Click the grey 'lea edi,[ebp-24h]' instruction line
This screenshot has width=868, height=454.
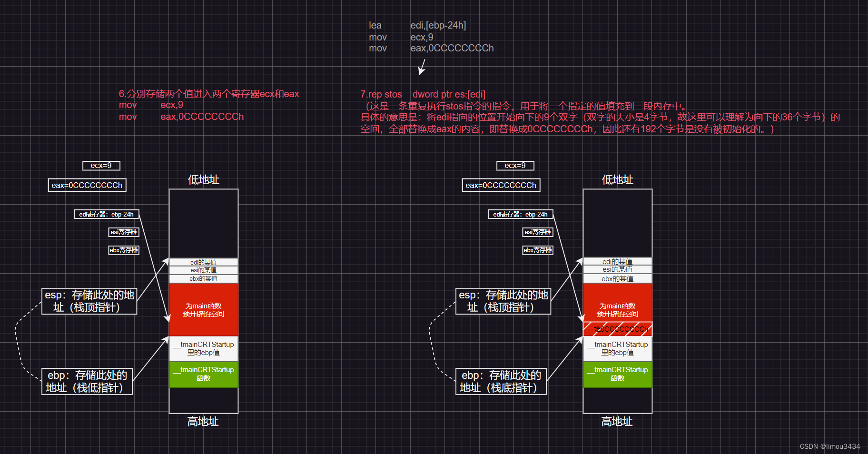click(417, 25)
